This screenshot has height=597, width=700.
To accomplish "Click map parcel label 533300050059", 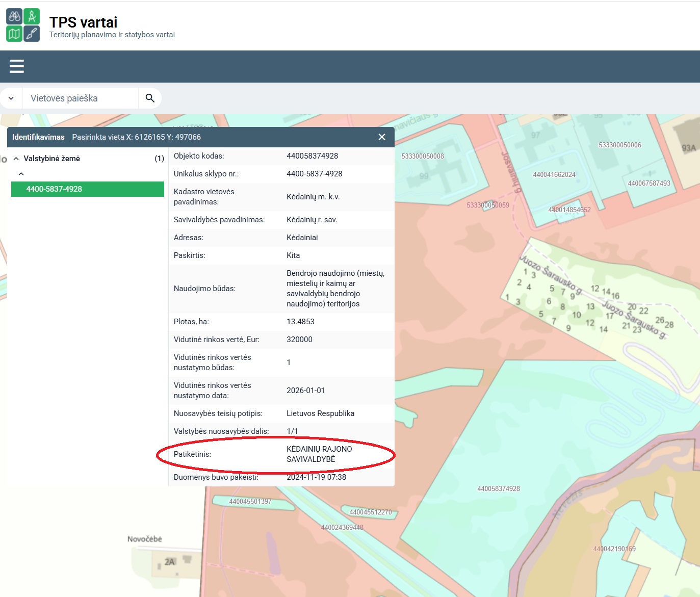I will point(488,205).
